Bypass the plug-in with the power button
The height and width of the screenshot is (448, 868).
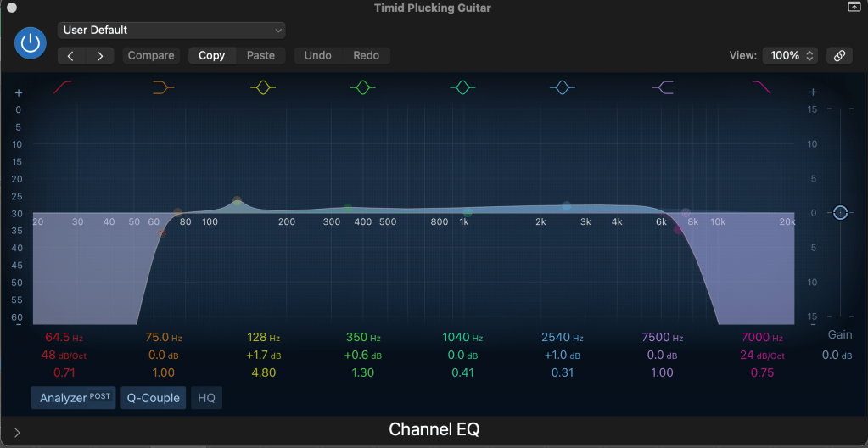coord(31,43)
